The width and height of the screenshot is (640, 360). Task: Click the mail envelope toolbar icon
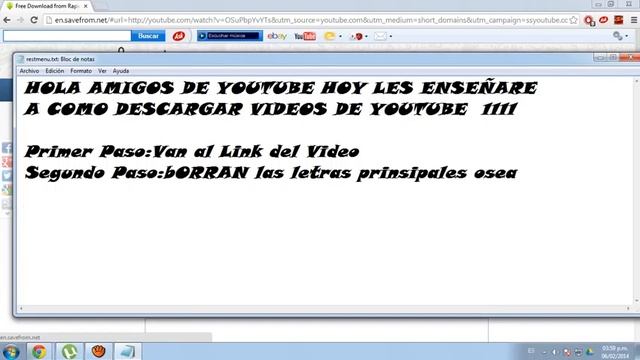pos(380,36)
